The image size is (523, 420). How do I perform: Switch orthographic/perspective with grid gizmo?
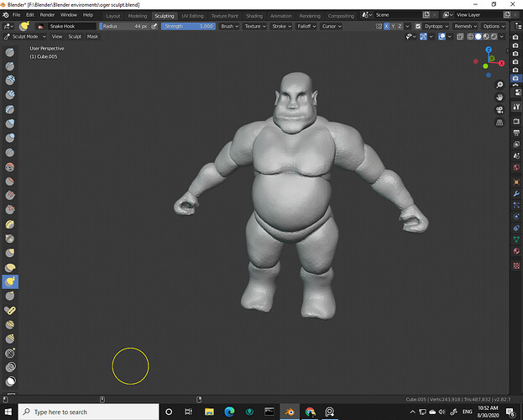(499, 122)
